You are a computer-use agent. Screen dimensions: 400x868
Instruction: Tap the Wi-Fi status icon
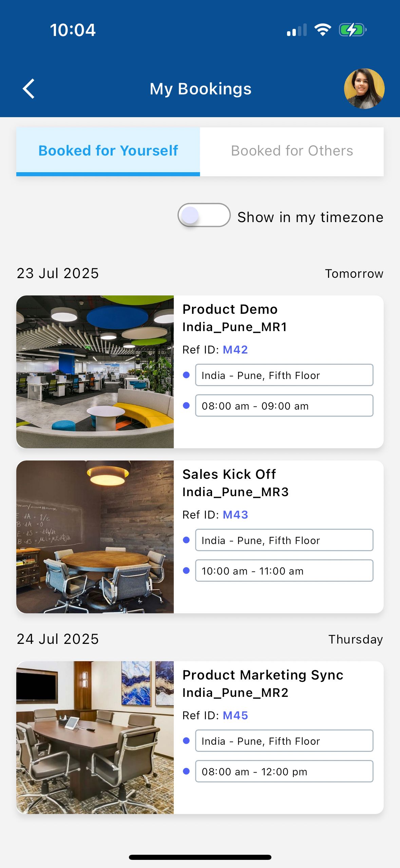click(x=323, y=30)
